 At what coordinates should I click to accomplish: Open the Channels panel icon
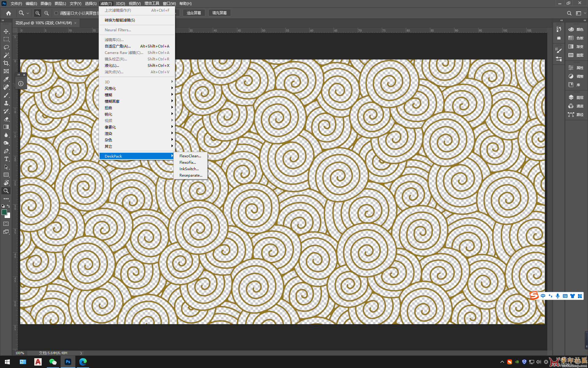click(x=571, y=106)
